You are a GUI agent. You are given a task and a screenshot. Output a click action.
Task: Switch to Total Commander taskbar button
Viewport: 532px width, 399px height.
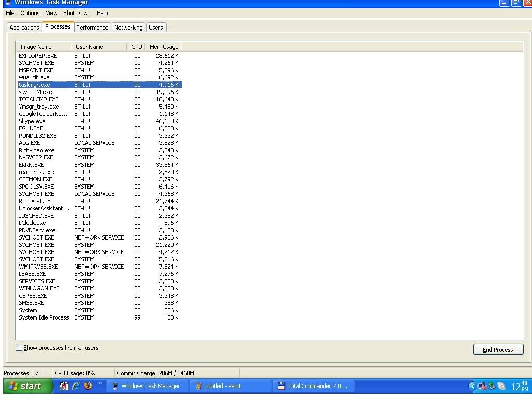click(x=313, y=386)
